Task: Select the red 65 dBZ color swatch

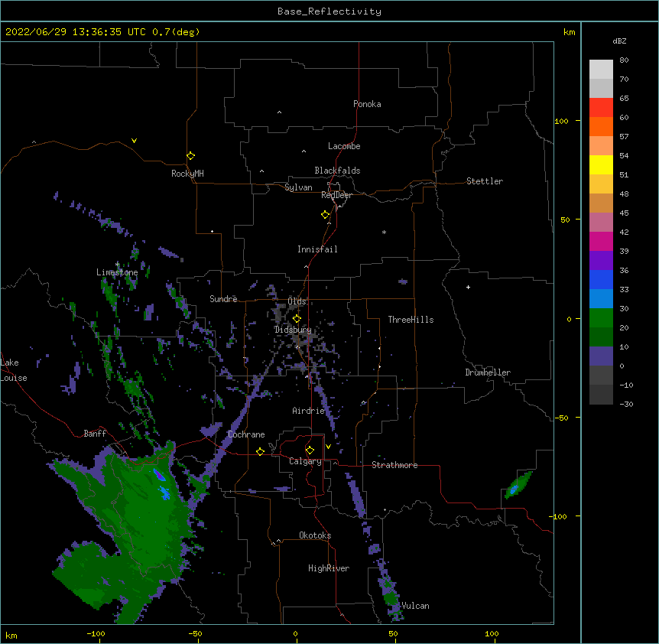Action: tap(601, 107)
